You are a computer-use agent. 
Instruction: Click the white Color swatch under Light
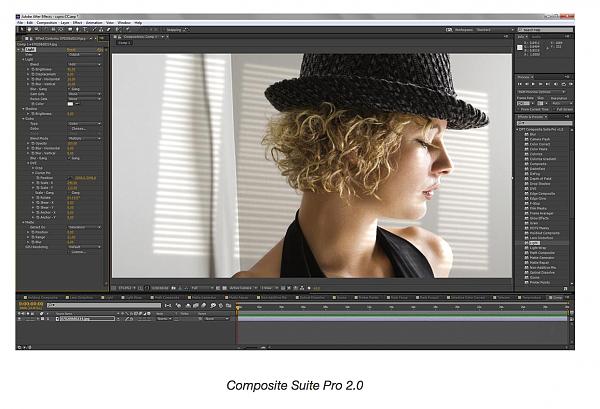70,104
